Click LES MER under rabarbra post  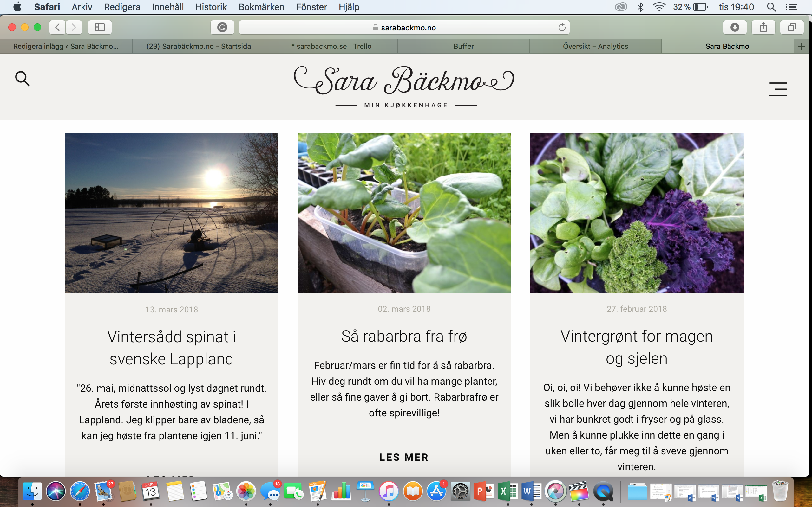404,457
